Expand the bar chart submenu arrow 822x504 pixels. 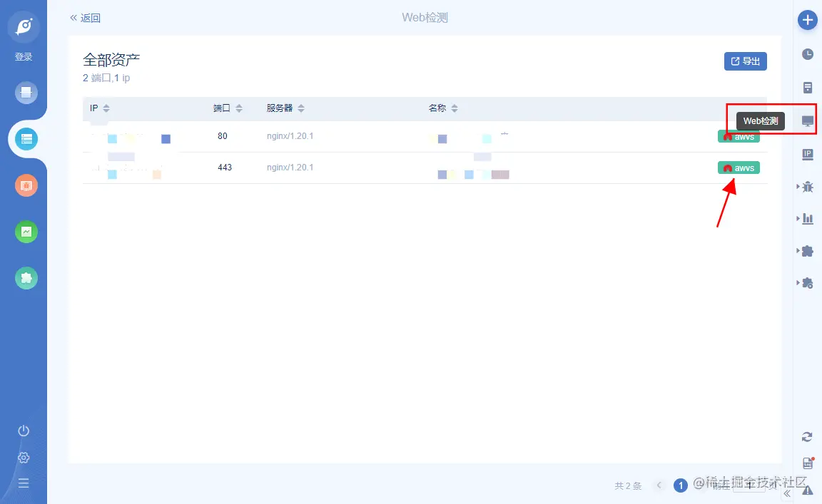click(798, 218)
